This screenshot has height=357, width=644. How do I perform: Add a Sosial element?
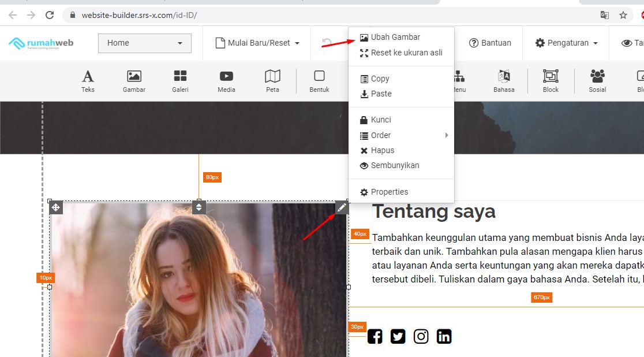597,81
